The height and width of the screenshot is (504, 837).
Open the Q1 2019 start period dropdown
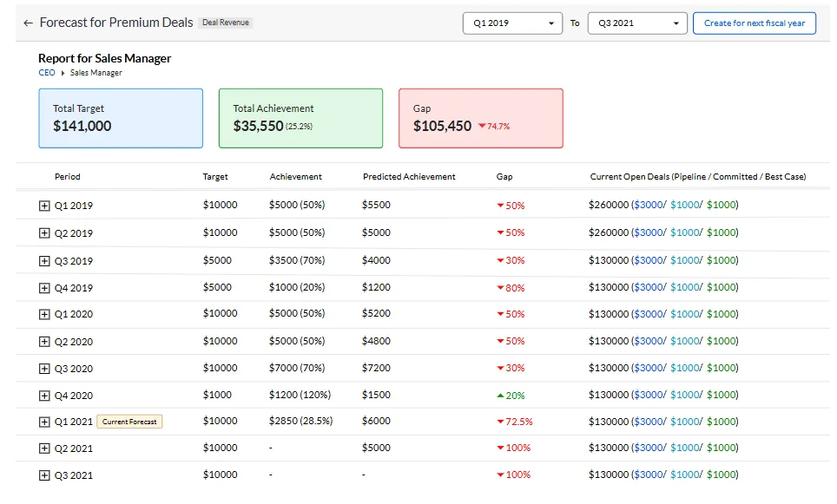(x=511, y=23)
